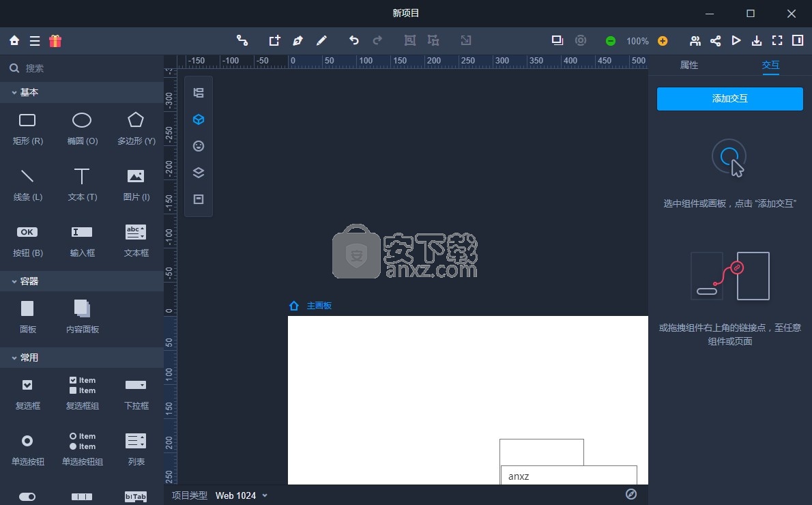This screenshot has width=812, height=505.
Task: Download or export the project
Action: [x=757, y=40]
